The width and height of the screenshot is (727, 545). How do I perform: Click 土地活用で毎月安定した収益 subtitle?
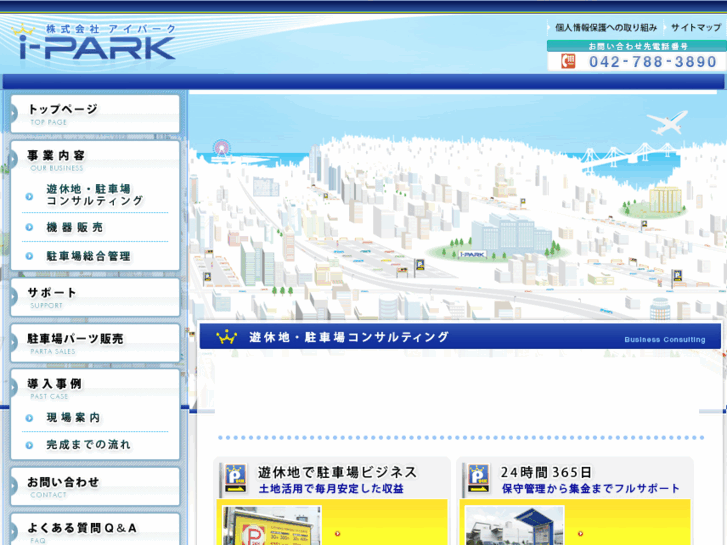click(331, 489)
